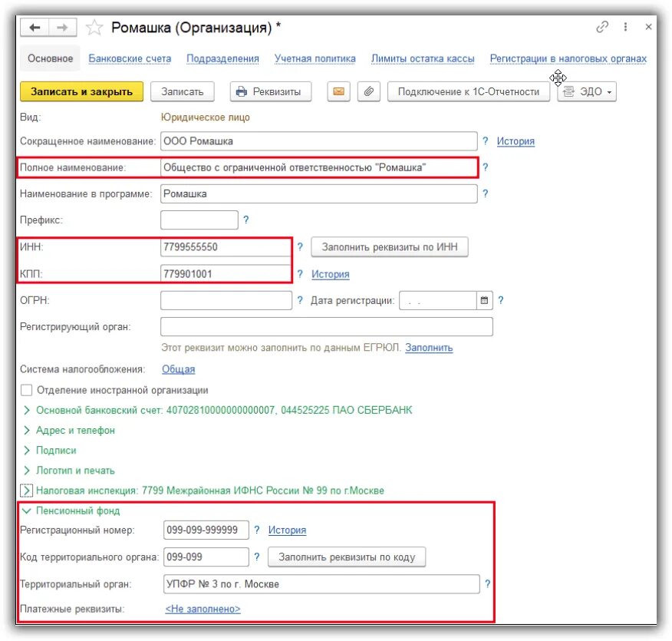Screen dimensions: 672x641
Task: Focus the КПП field with 779901001
Action: [x=226, y=273]
